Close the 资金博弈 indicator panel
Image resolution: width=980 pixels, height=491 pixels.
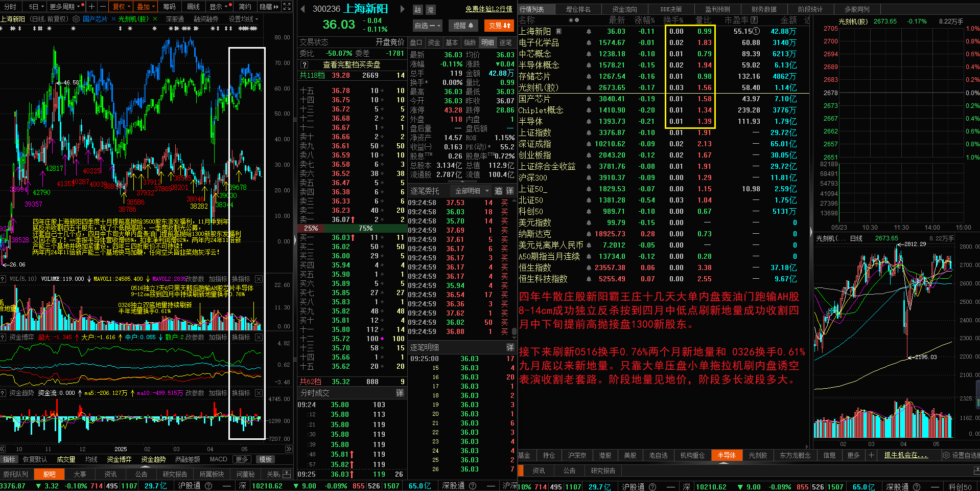click(x=259, y=337)
